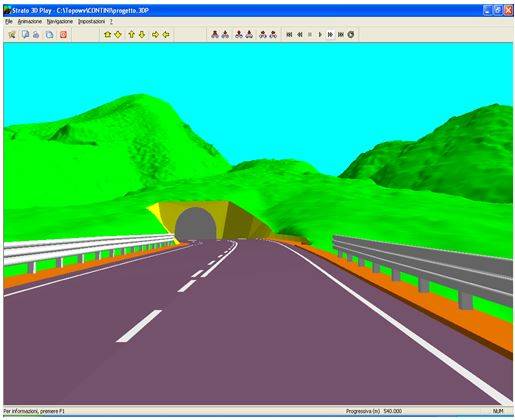Jump to animation start with skip-back button
This screenshot has width=515, height=420.
[289, 34]
